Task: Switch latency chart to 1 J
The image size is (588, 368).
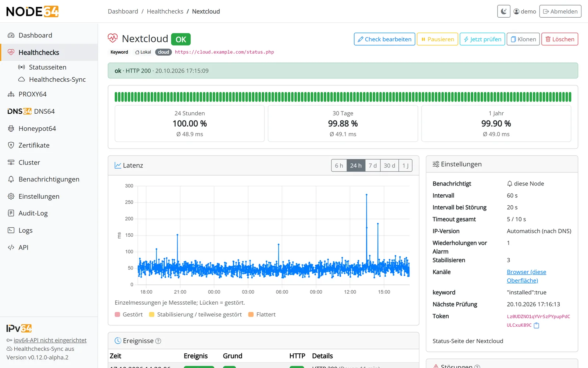Action: pos(405,166)
